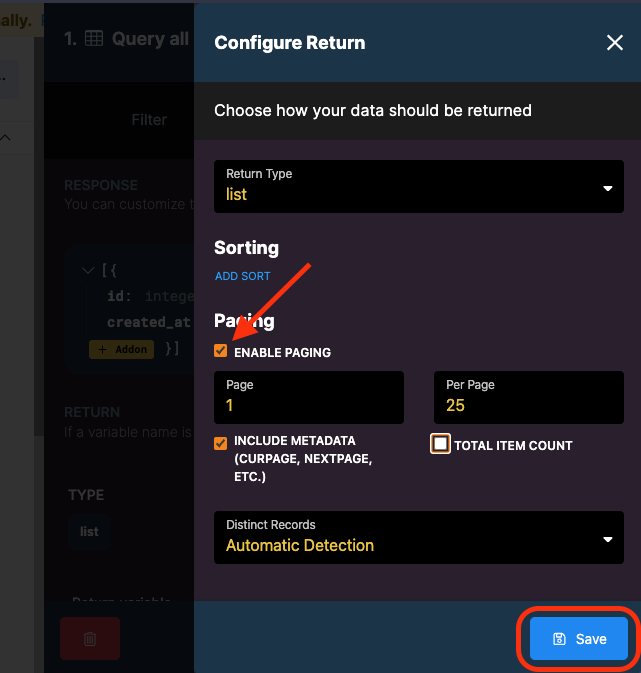
Task: Click the plus Addon button
Action: click(121, 349)
